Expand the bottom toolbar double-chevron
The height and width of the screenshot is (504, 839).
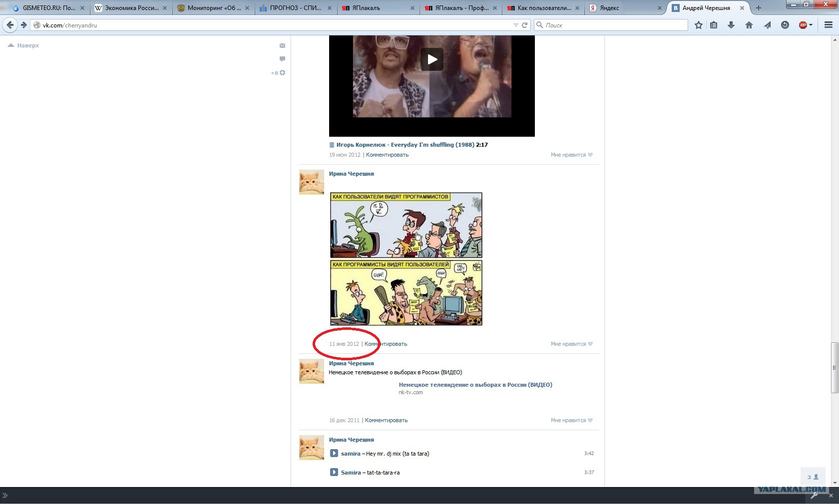(x=5, y=496)
